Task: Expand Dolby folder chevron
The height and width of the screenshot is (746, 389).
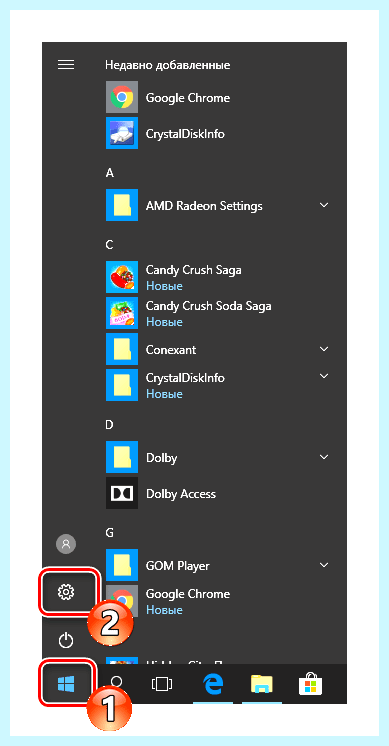Action: click(324, 457)
